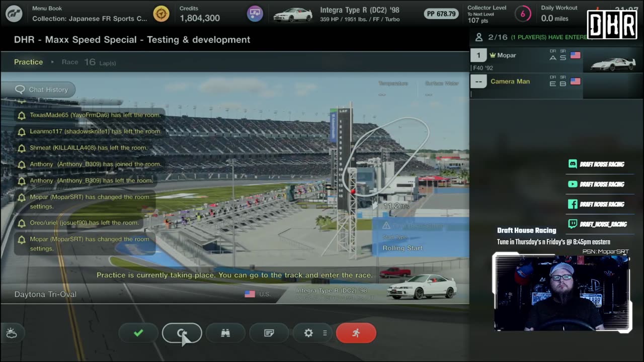The height and width of the screenshot is (362, 644).
Task: Click the Daily Workout 0.0 miles display
Action: (559, 14)
